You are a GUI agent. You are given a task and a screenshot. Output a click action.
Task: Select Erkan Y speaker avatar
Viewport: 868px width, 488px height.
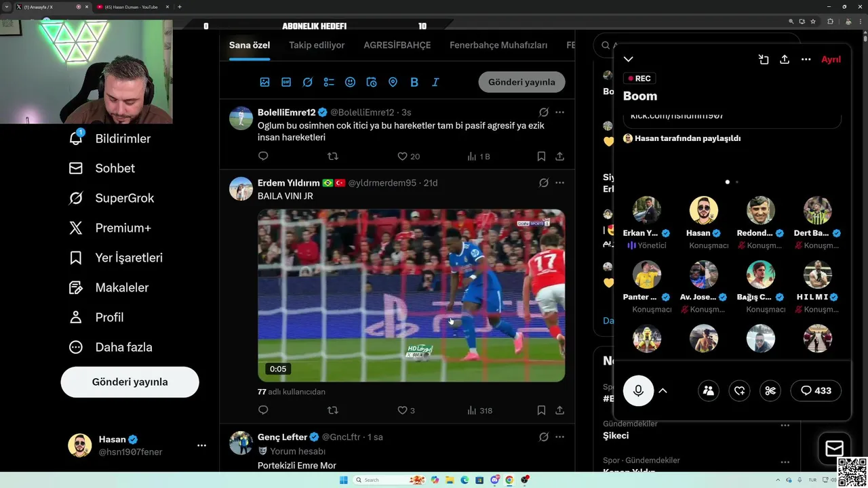647,211
